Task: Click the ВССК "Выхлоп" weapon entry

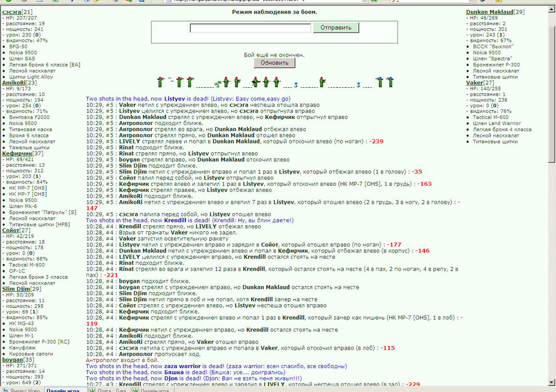Action: click(493, 47)
